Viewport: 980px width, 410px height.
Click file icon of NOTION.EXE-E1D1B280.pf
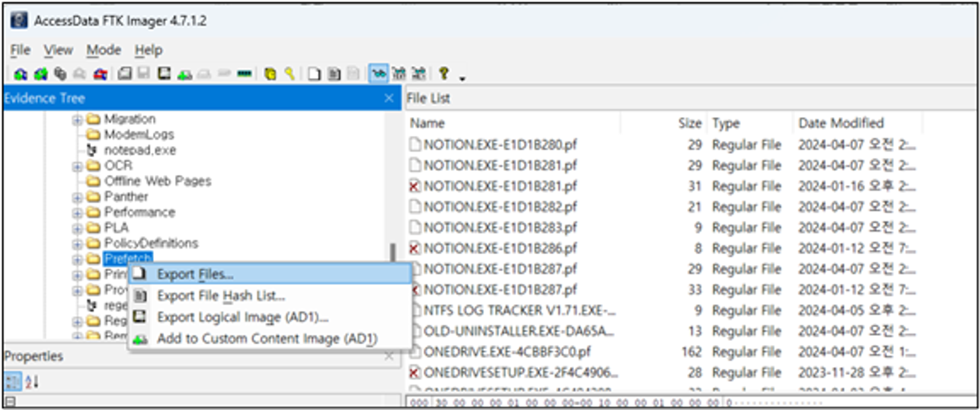pyautogui.click(x=415, y=145)
